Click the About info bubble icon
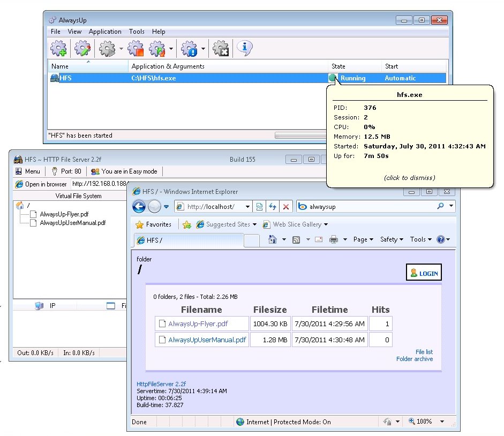This screenshot has width=504, height=436. 245,48
